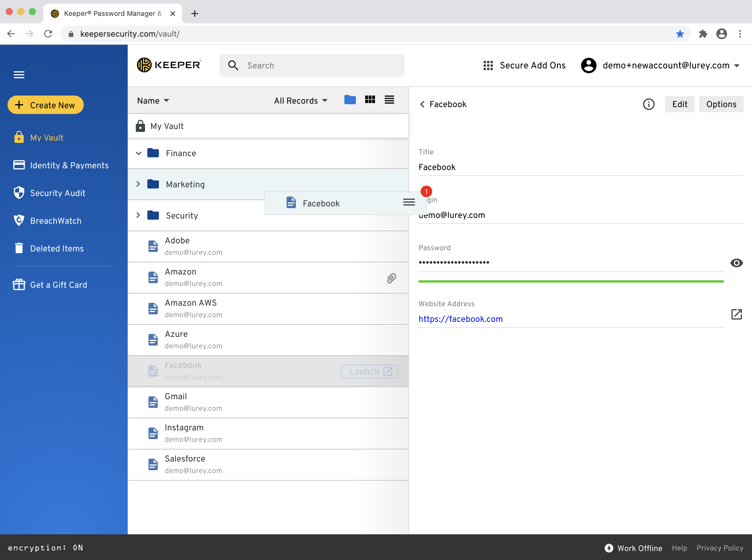
Task: Go back from Facebook record detail
Action: click(x=422, y=104)
